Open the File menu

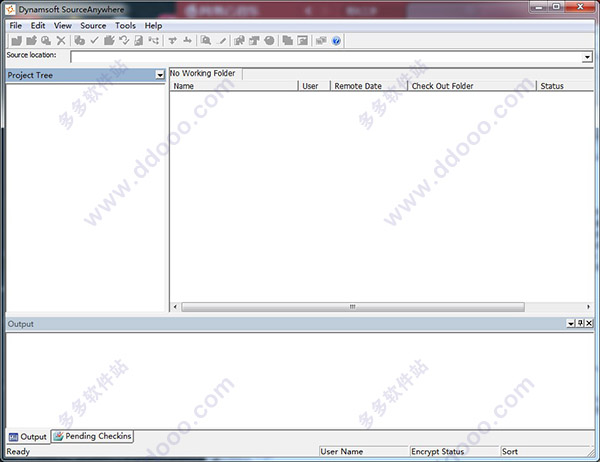coord(16,26)
